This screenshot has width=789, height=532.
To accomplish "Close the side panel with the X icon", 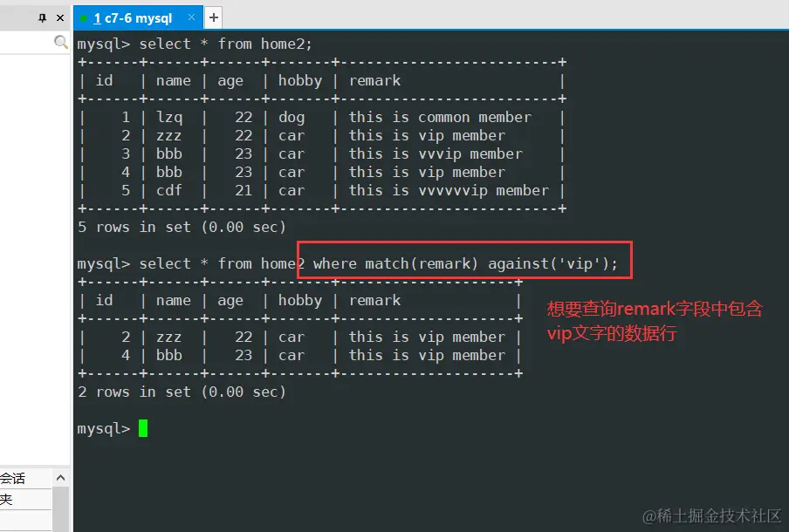I will (x=60, y=18).
